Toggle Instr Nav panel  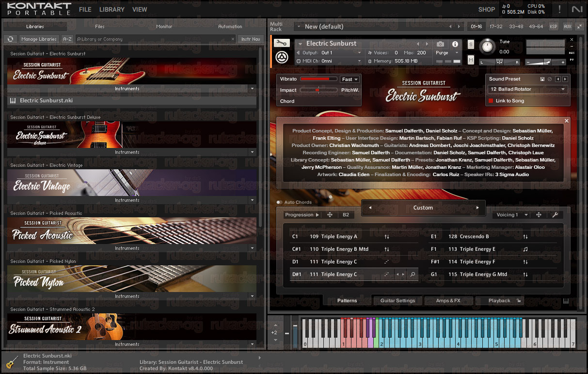point(251,39)
